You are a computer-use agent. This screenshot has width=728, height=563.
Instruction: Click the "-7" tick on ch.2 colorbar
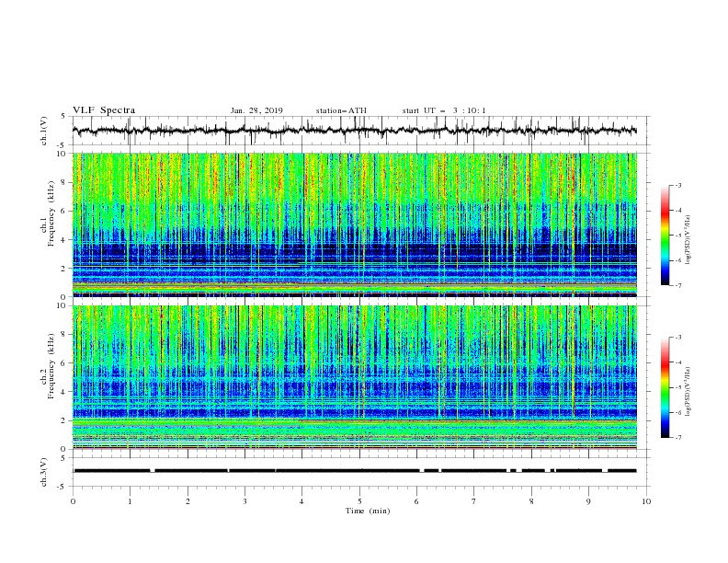(x=677, y=438)
